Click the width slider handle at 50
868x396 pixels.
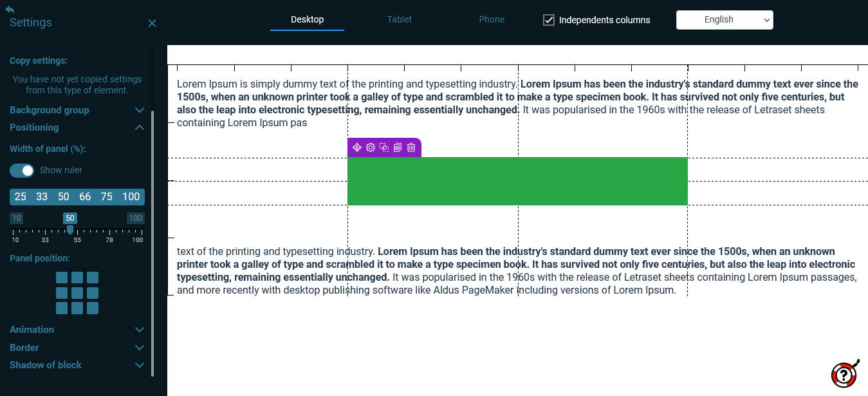click(x=70, y=229)
